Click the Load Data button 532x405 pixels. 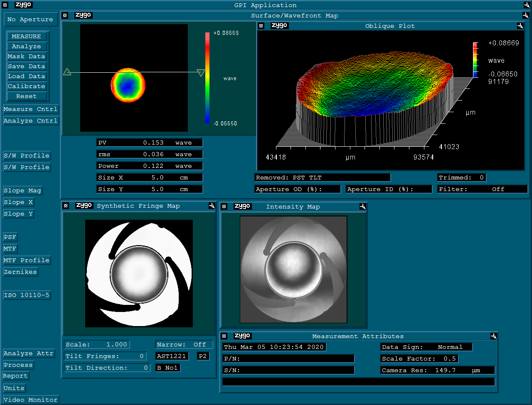27,76
